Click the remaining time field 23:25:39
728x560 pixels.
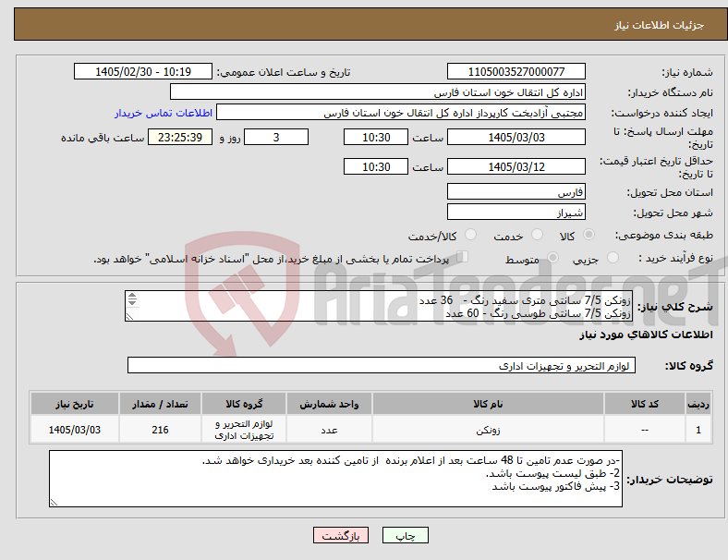coord(180,138)
